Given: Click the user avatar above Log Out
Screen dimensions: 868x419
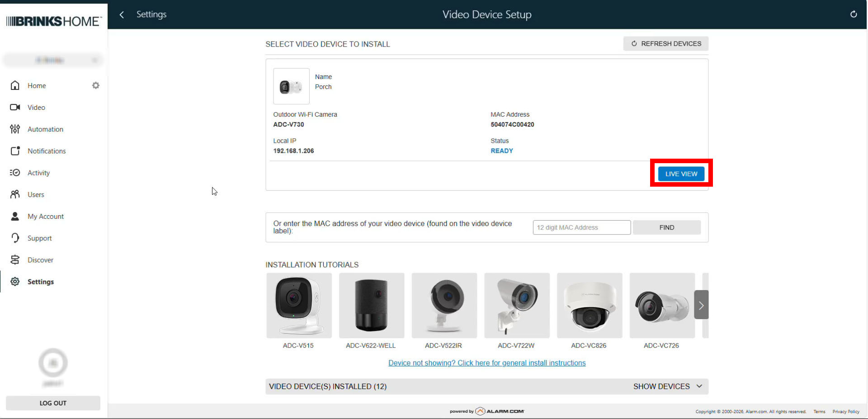Looking at the screenshot, I should click(53, 363).
